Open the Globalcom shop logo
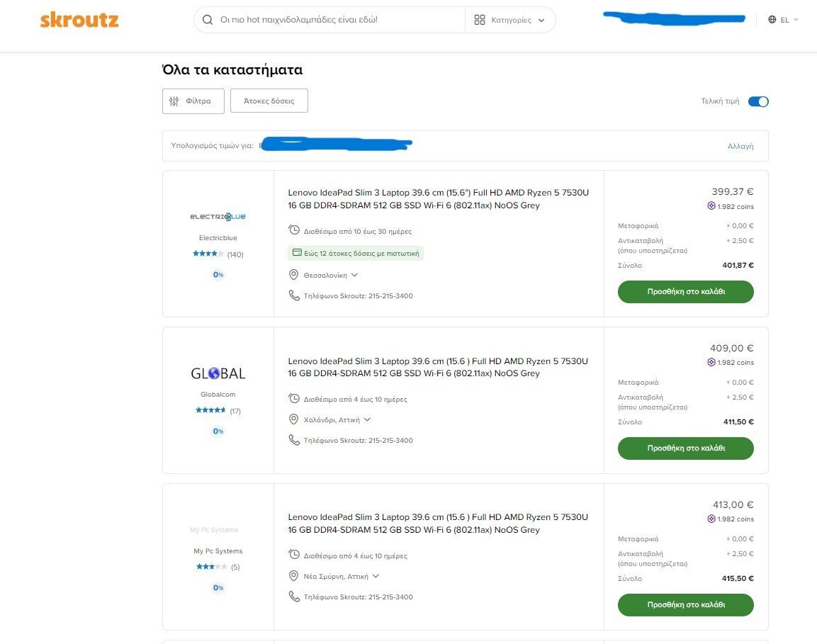The image size is (817, 644). tap(218, 373)
